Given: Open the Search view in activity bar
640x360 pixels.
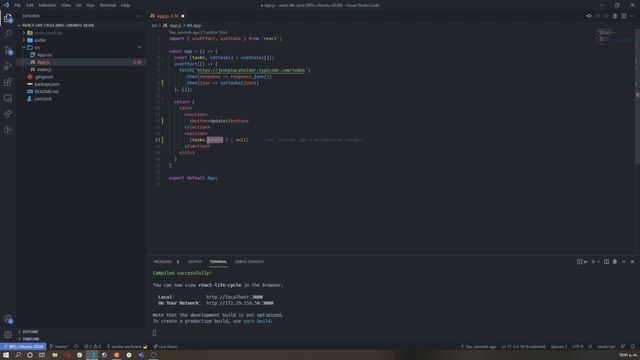Looking at the screenshot, I should coord(8,34).
